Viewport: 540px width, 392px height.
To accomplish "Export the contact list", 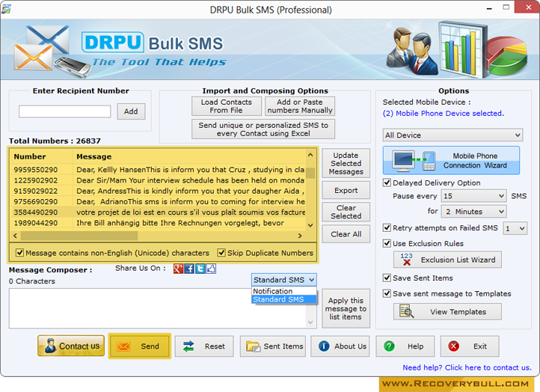I will click(346, 190).
